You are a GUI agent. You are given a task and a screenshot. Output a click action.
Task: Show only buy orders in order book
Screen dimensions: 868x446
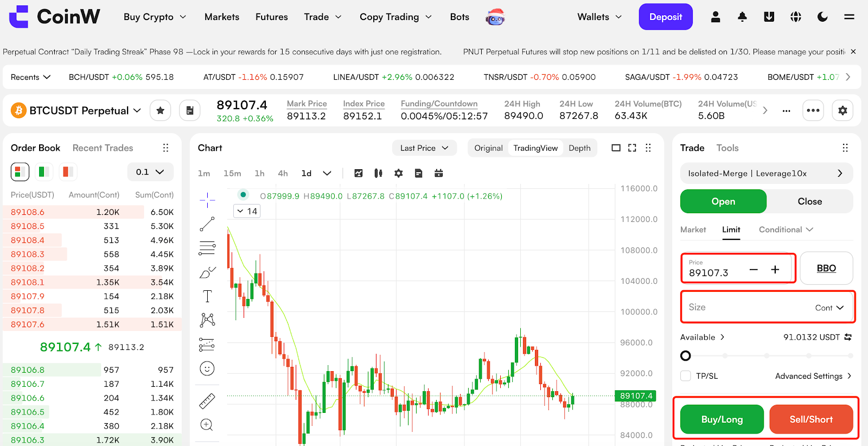pos(43,172)
